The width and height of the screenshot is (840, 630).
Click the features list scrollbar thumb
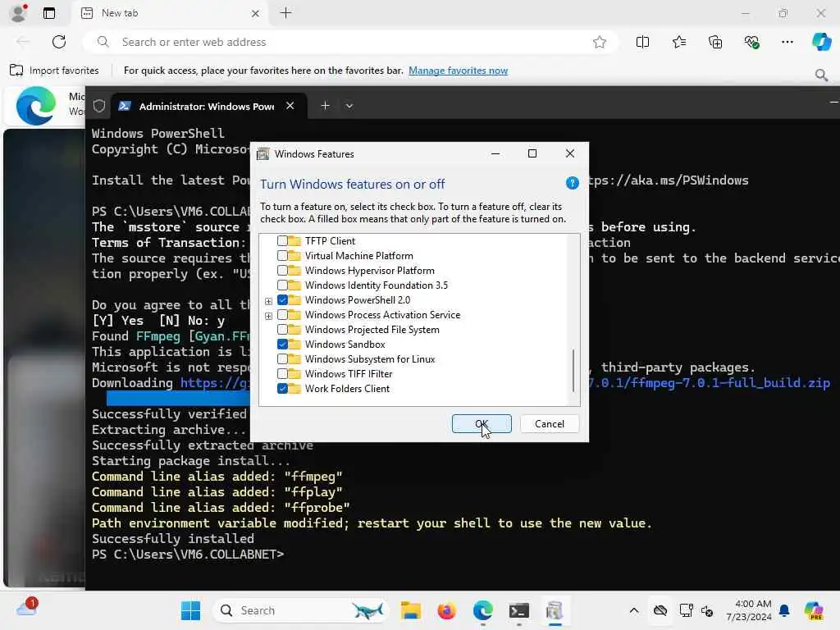tap(573, 371)
